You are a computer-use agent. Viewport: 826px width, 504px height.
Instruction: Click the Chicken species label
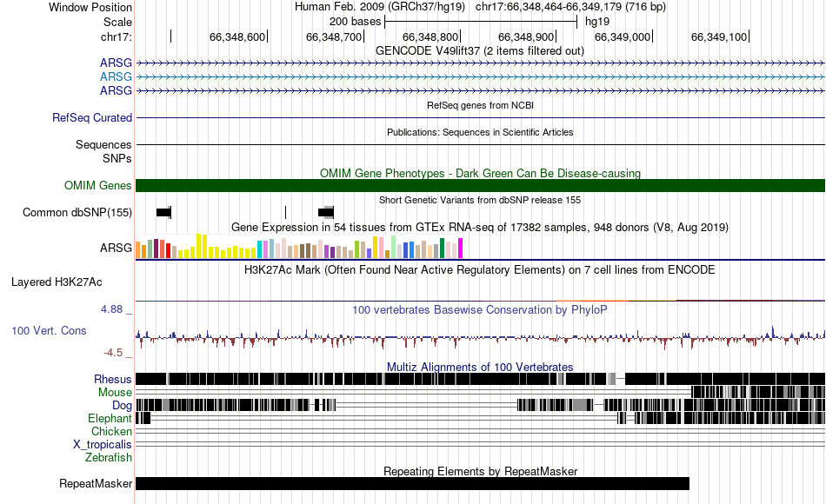(x=111, y=431)
